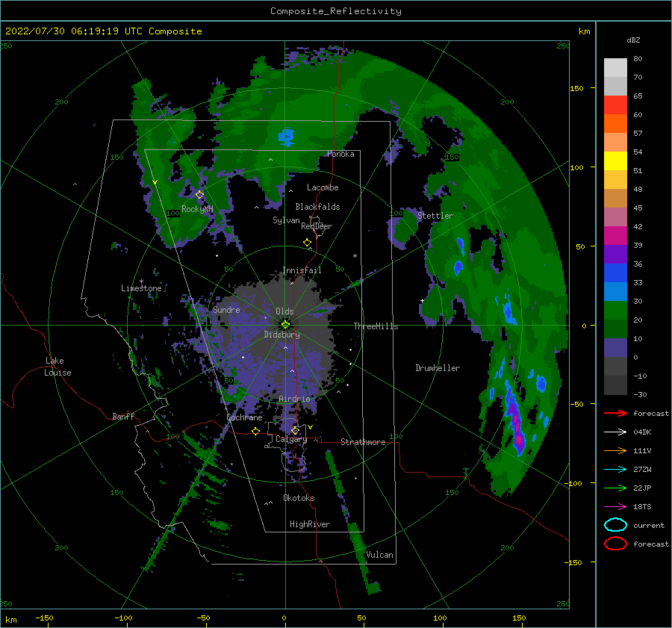Click the white 04DK arrow icon

pyautogui.click(x=615, y=432)
